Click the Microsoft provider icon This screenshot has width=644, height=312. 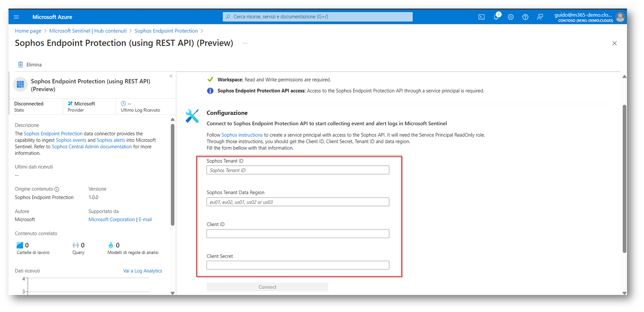tap(70, 104)
